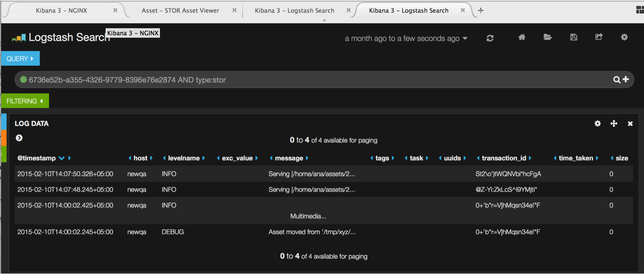Sort by @timestamp column arrow

click(61, 158)
